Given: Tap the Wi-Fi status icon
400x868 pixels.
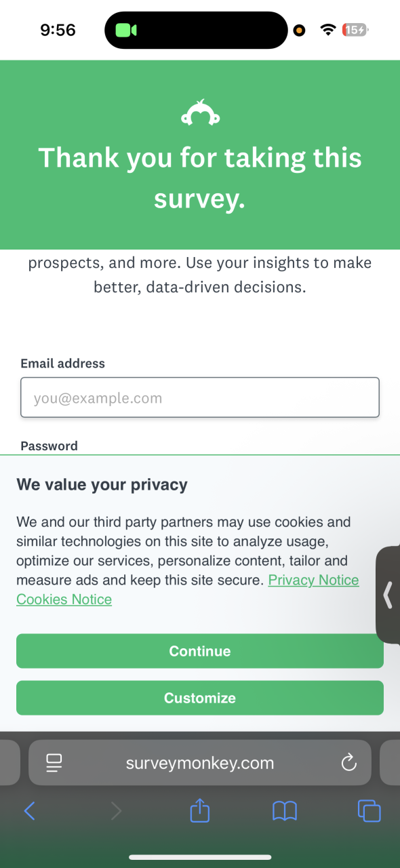Looking at the screenshot, I should [328, 30].
